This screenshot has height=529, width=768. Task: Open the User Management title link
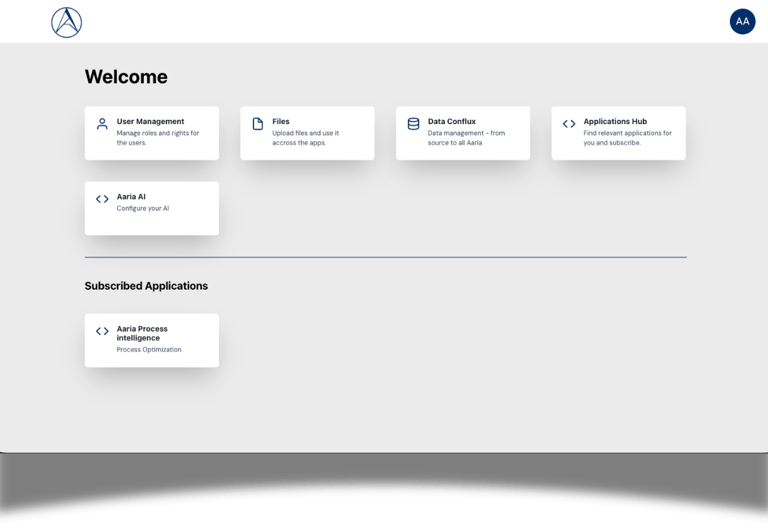point(150,121)
